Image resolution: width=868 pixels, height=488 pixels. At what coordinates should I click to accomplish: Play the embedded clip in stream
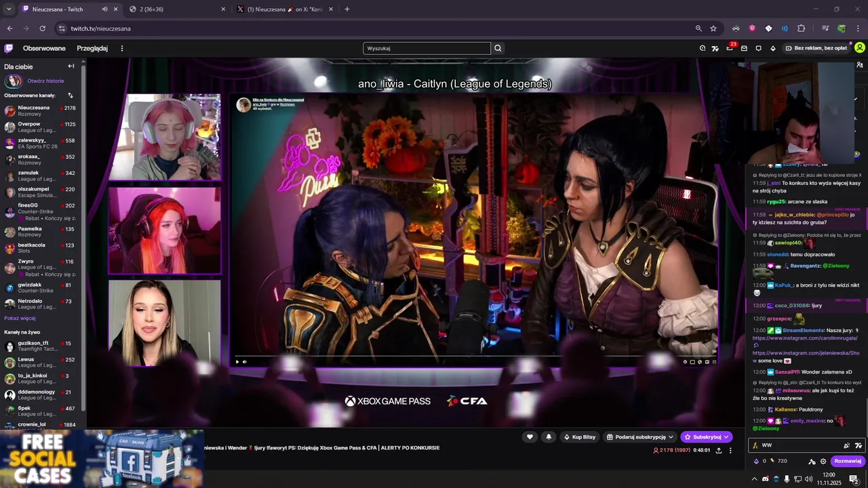(237, 362)
